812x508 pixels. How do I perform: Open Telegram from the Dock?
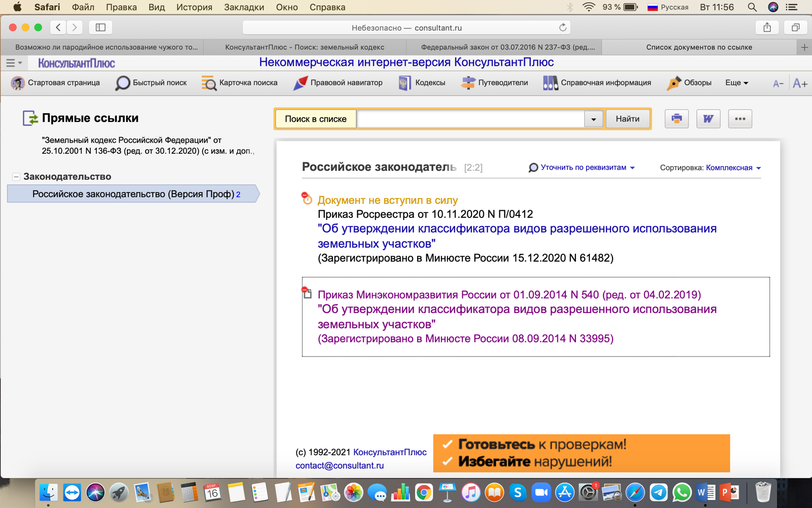(659, 492)
